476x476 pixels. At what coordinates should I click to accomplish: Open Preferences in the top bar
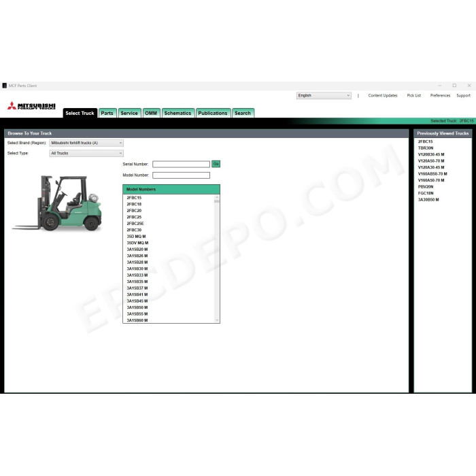440,95
